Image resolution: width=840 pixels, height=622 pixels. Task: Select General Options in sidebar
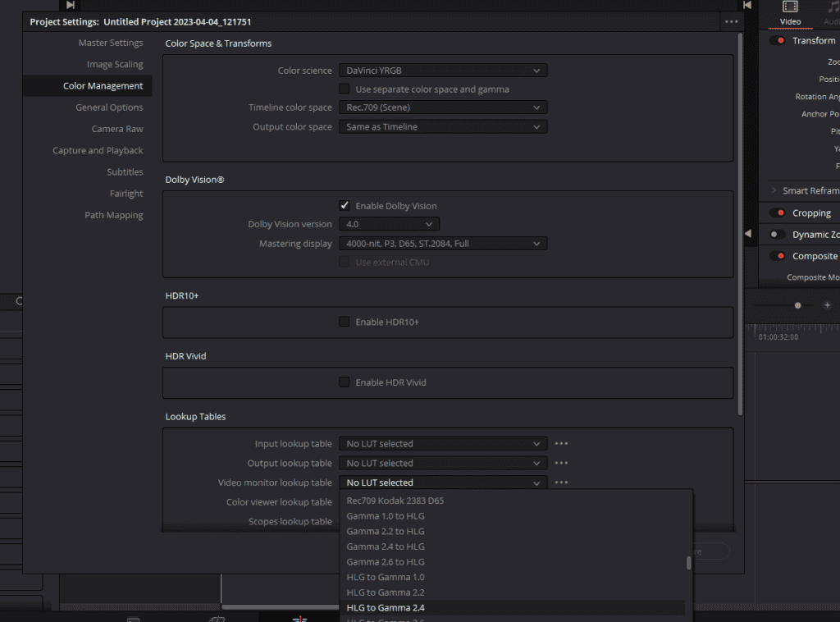[x=109, y=107]
